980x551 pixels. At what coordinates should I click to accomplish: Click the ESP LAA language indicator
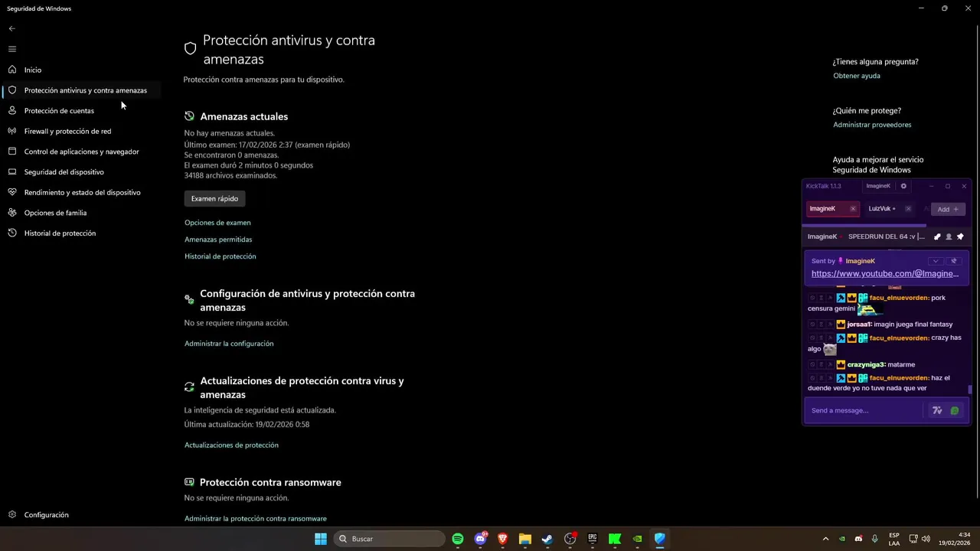pos(894,539)
